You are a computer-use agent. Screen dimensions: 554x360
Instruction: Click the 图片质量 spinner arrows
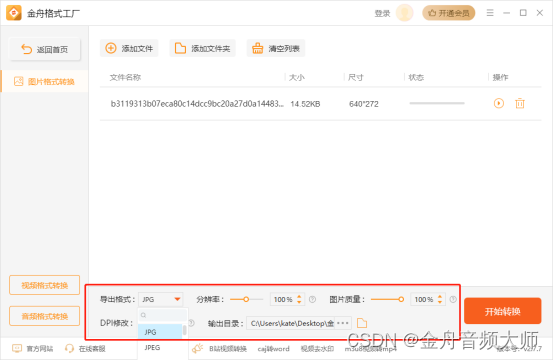[440, 299]
